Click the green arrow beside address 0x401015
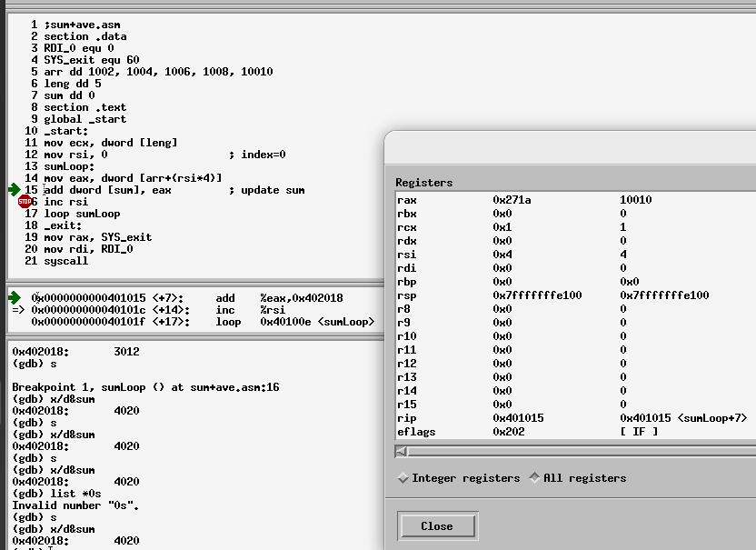The width and height of the screenshot is (756, 550). 15,297
